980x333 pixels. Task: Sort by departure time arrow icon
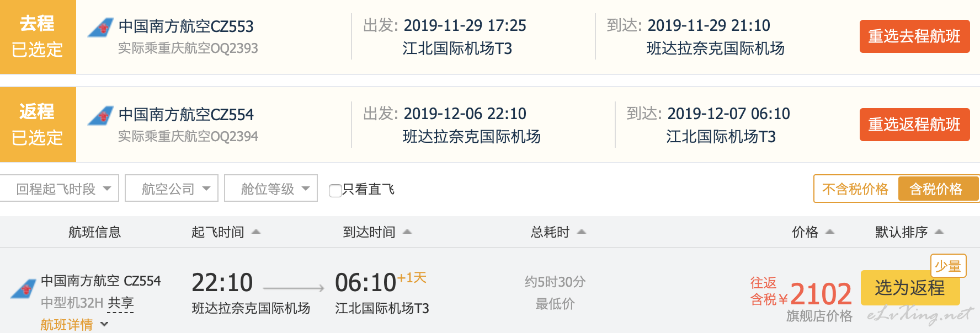(x=256, y=232)
